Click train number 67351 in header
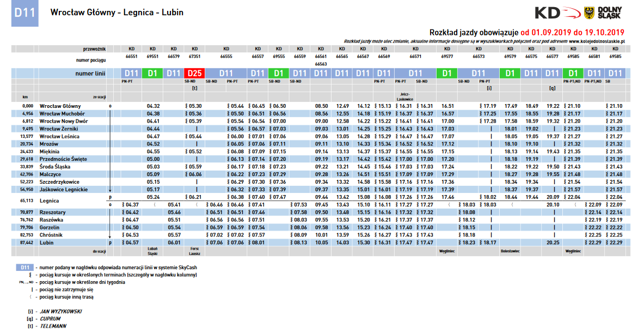This screenshot has width=644, height=333. [x=194, y=56]
